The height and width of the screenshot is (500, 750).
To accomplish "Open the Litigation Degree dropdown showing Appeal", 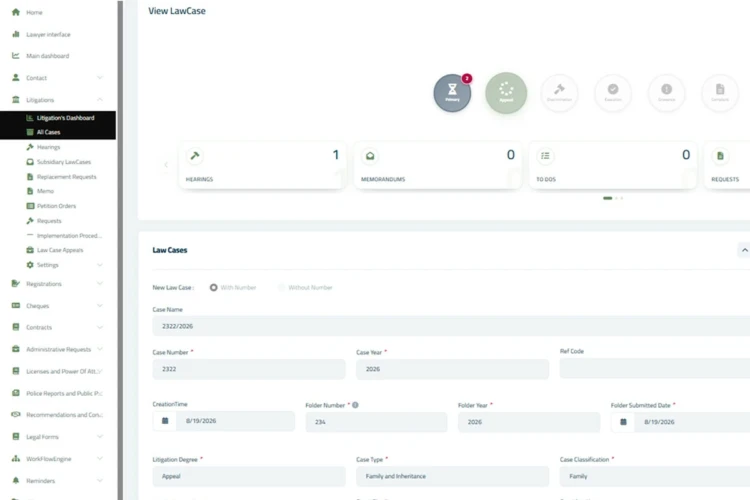I will (x=249, y=476).
